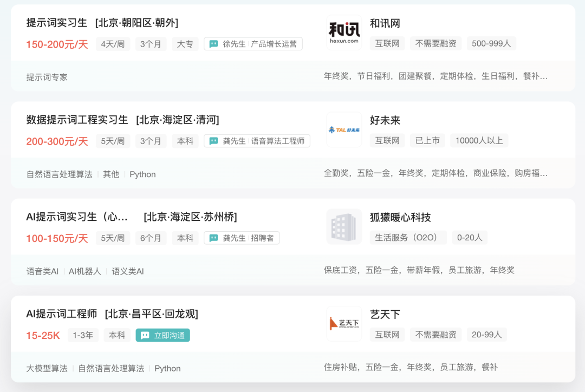Click the 5天/周 tag on the AI提示词实习生 listing
Screen dimensions: 585x392
click(x=113, y=238)
